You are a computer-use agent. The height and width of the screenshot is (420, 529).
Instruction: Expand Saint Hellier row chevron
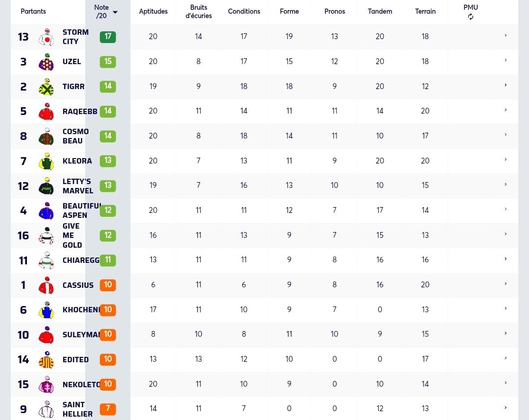click(505, 408)
